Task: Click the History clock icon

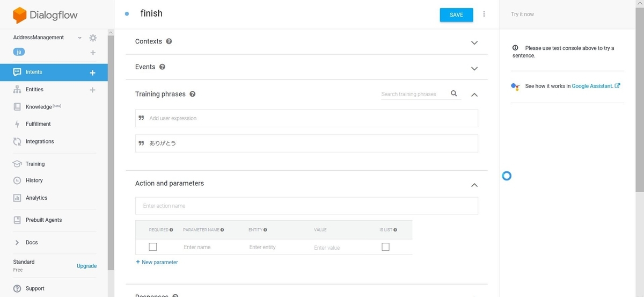Action: (17, 180)
